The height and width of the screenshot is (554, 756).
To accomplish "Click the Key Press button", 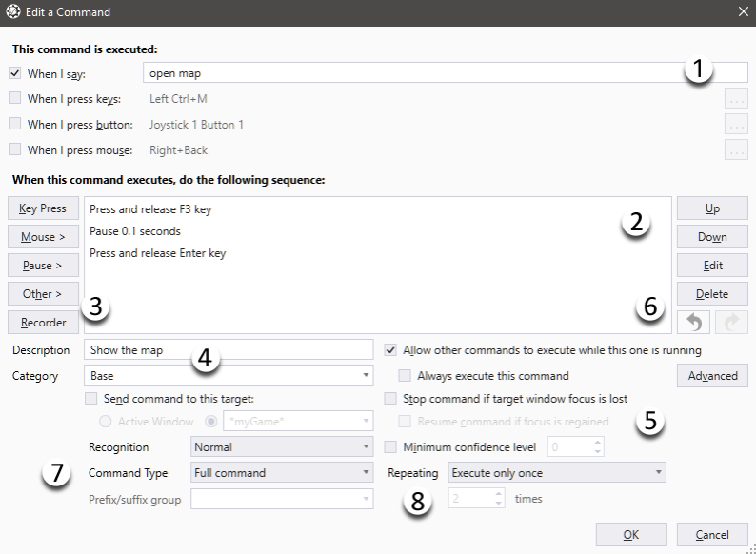I will (x=42, y=208).
